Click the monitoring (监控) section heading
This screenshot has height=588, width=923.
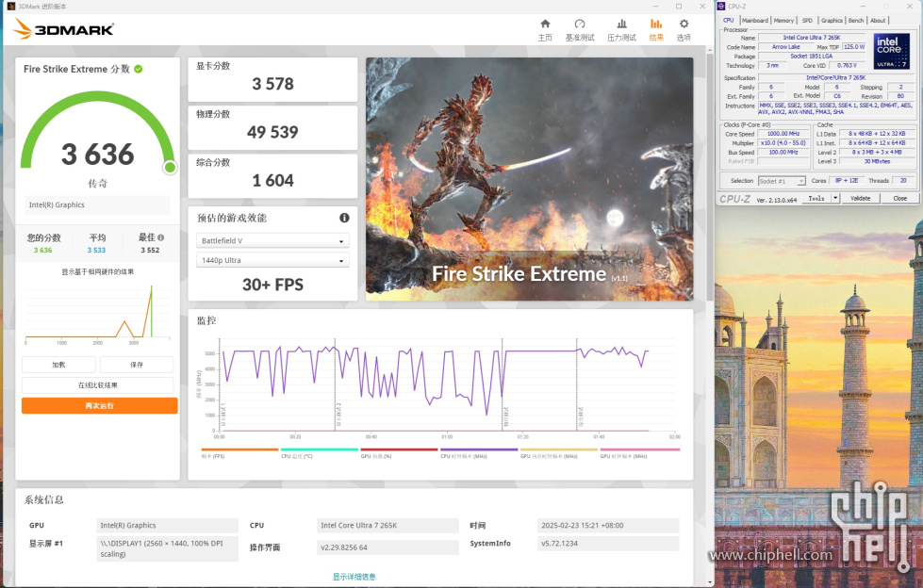pos(206,320)
